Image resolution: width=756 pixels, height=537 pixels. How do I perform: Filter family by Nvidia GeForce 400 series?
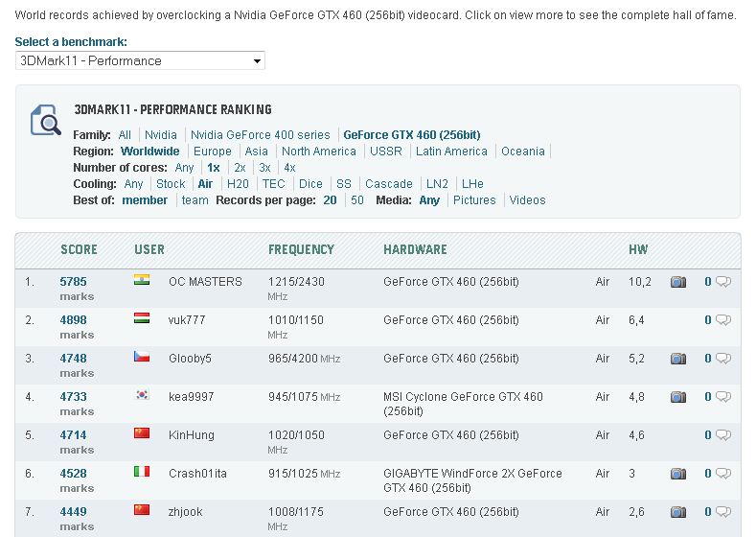coord(261,135)
